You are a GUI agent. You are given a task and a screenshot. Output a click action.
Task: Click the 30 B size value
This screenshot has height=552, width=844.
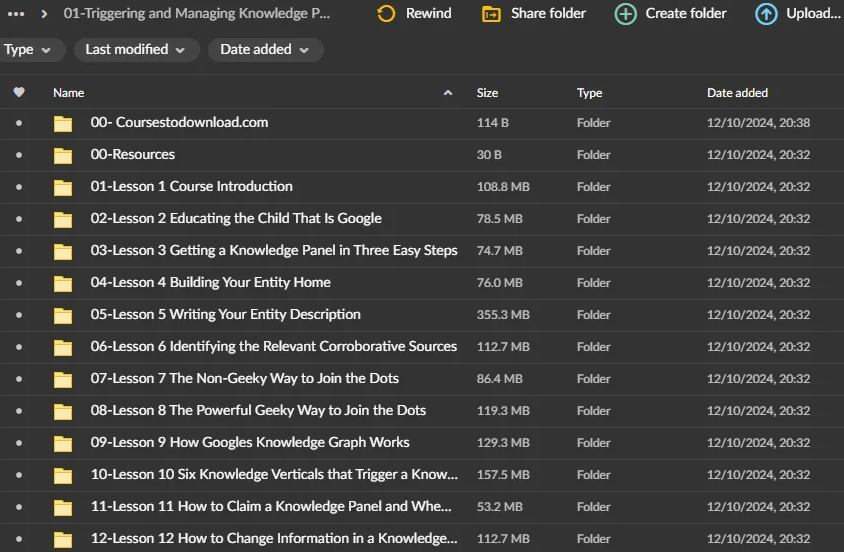489,155
